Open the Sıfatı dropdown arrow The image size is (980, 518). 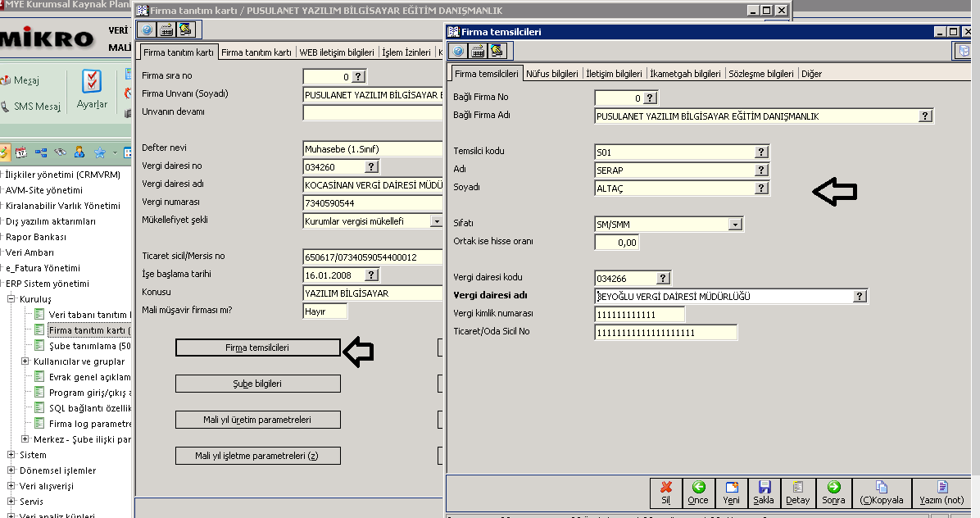[x=735, y=225]
